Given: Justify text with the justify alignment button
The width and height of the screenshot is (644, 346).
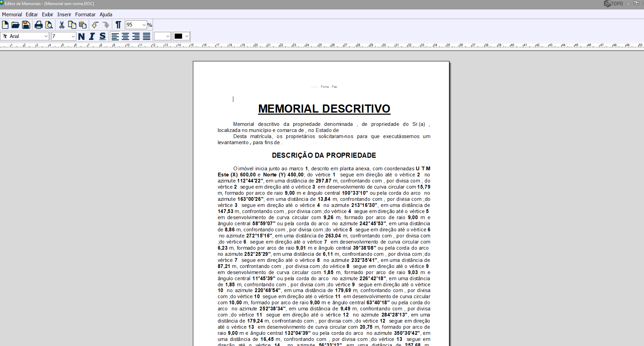Looking at the screenshot, I should click(147, 36).
